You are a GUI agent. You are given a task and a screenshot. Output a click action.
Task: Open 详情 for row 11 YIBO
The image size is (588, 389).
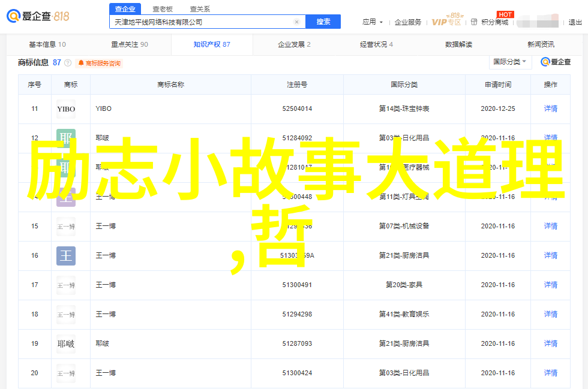(x=551, y=108)
